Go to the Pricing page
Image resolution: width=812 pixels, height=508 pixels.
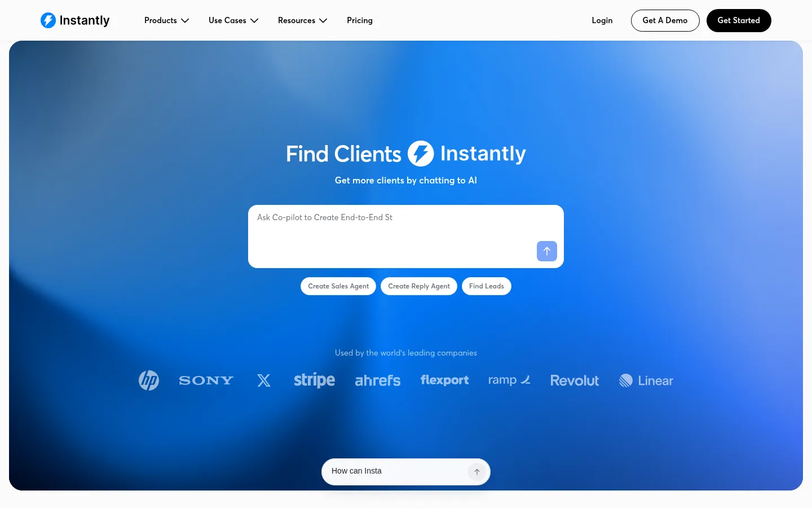click(360, 20)
